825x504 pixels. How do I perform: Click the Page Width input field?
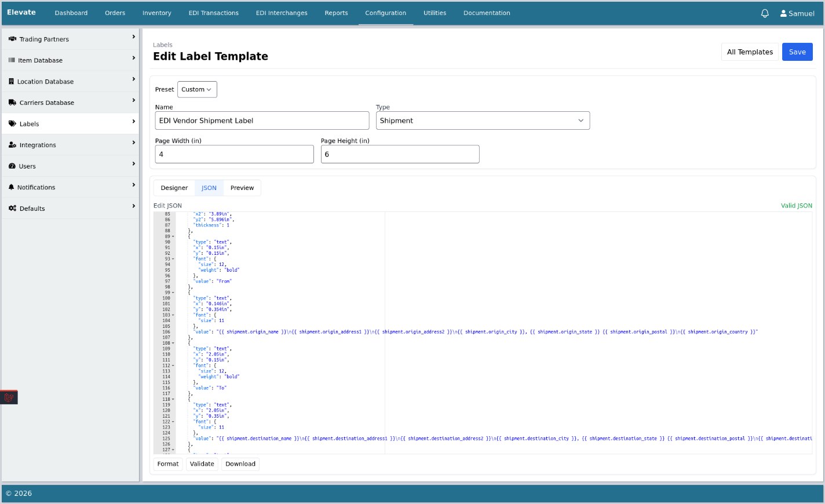pos(234,155)
